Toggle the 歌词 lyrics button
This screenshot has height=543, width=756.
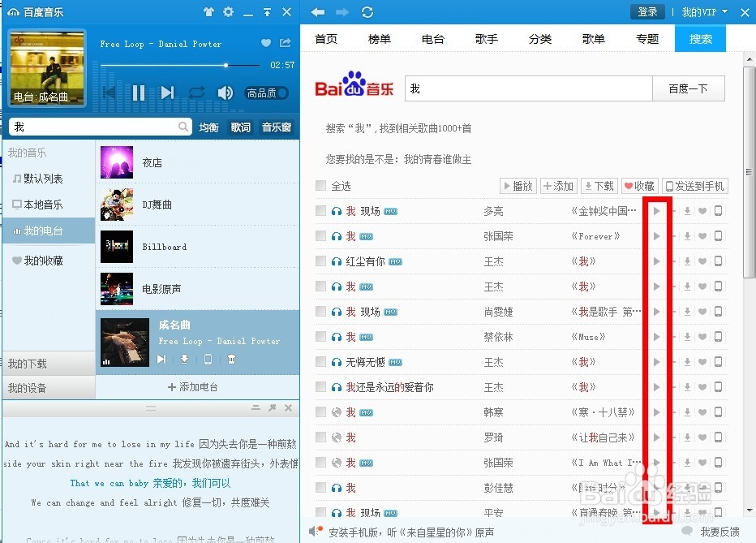241,127
